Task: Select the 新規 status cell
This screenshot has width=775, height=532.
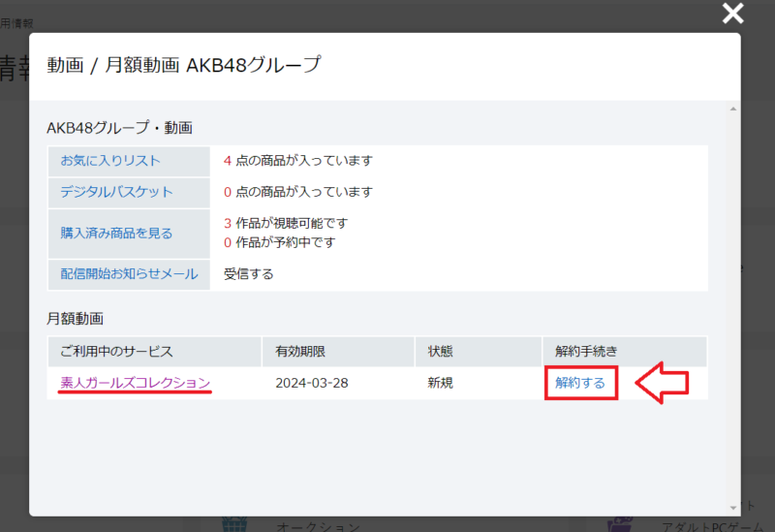Action: coord(440,383)
